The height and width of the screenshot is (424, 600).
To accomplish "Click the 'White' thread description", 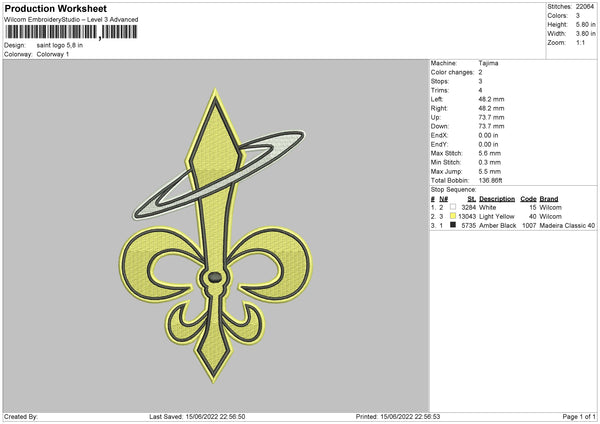I will coord(488,207).
